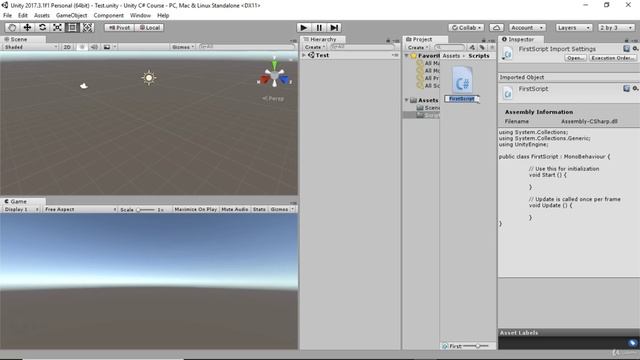The height and width of the screenshot is (360, 640).
Task: Open the GameObject menu
Action: (x=71, y=16)
